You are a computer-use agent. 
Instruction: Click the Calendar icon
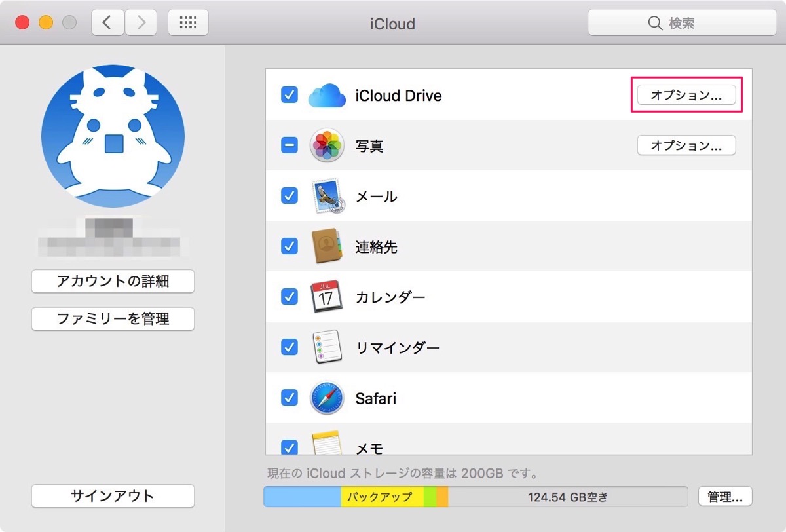click(326, 297)
